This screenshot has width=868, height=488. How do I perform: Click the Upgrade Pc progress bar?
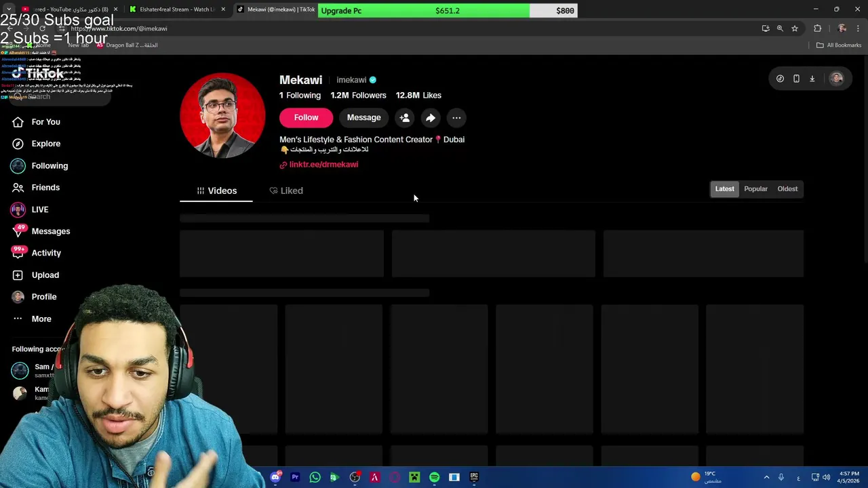pyautogui.click(x=448, y=11)
